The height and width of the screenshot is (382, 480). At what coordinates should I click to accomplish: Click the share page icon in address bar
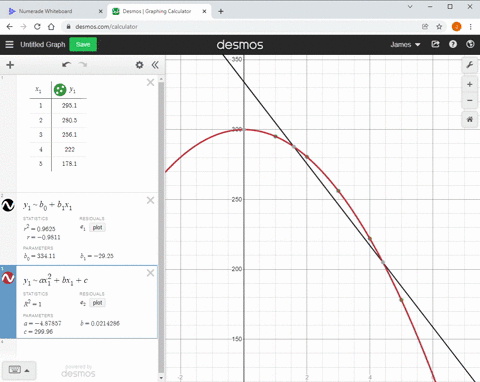(x=425, y=27)
